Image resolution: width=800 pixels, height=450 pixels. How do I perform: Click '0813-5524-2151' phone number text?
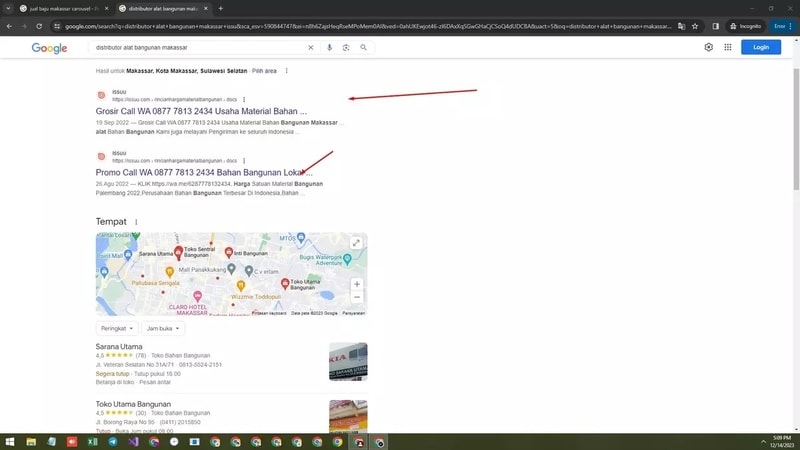200,365
